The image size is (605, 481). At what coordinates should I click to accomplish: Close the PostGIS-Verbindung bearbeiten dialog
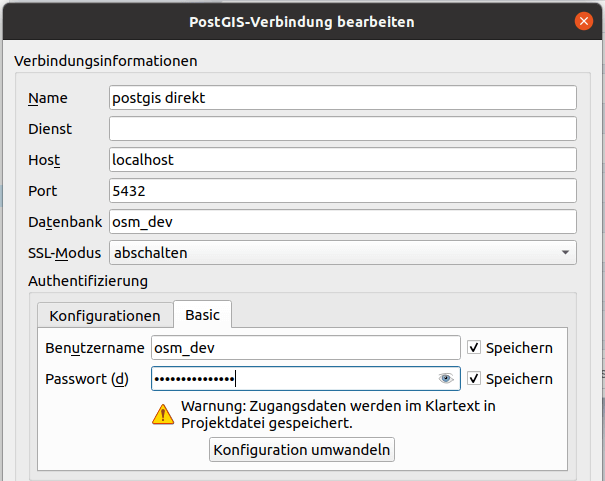tap(583, 20)
